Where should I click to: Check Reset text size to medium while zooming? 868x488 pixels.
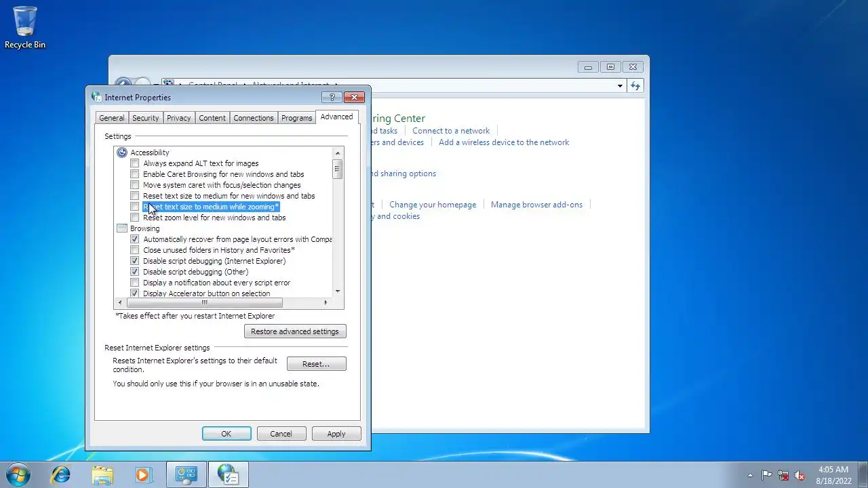134,207
